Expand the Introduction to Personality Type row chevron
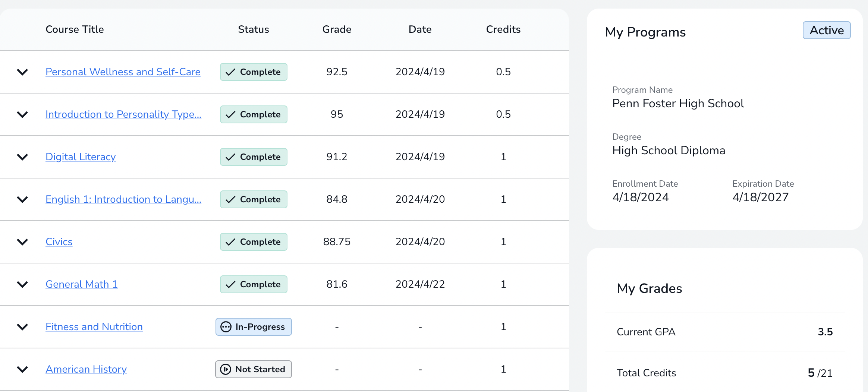The height and width of the screenshot is (392, 868). [23, 114]
